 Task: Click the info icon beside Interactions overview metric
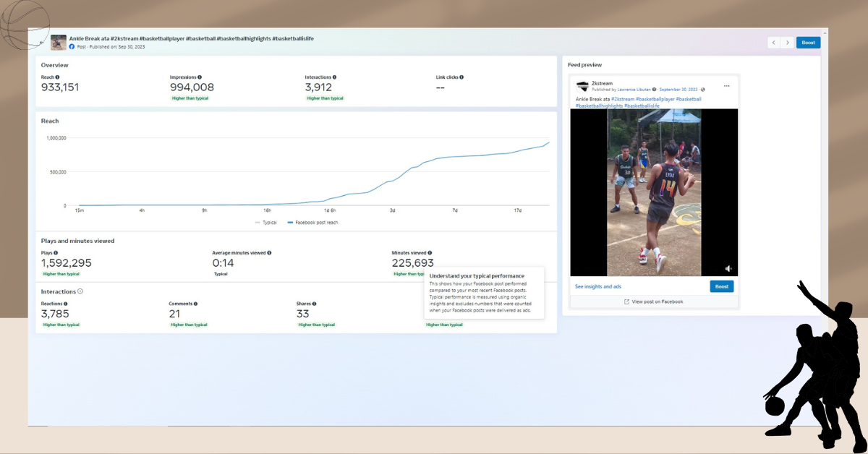coord(334,77)
